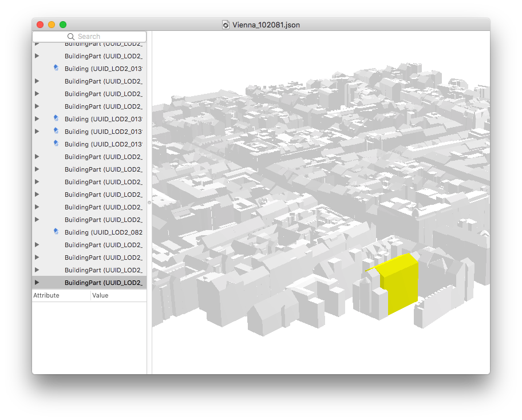Select the topmost Building entry's text label

(x=103, y=69)
